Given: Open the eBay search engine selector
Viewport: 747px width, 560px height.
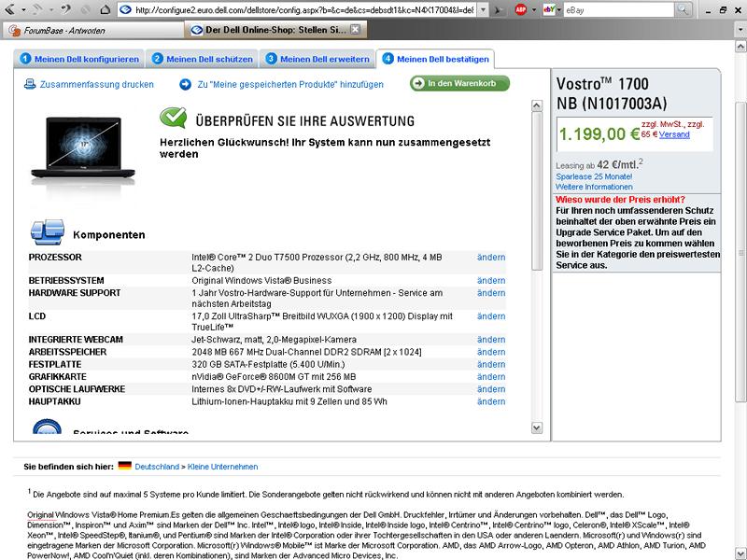Looking at the screenshot, I should (551, 9).
